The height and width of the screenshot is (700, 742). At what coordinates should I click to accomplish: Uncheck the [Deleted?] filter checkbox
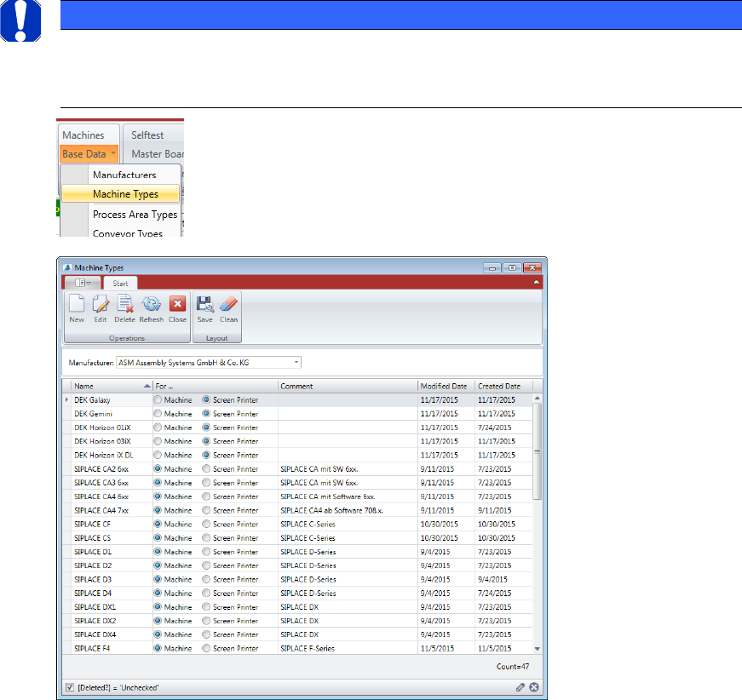point(70,687)
